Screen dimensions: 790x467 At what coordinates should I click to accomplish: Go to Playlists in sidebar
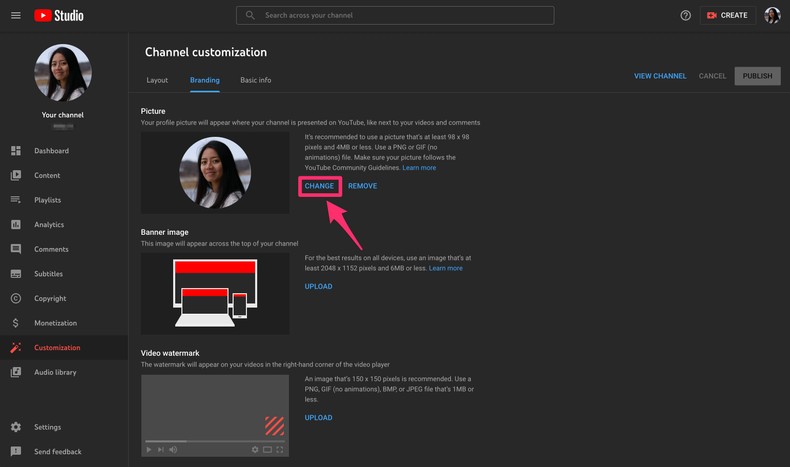pos(47,200)
